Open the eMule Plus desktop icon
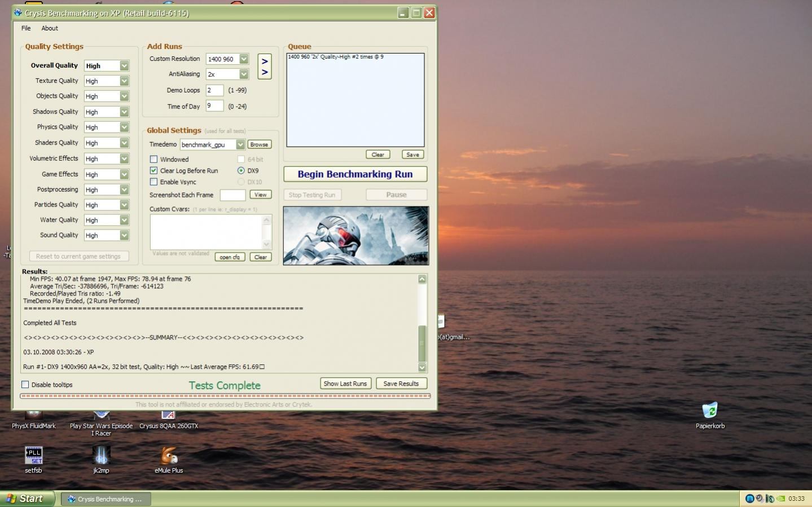 coord(169,460)
